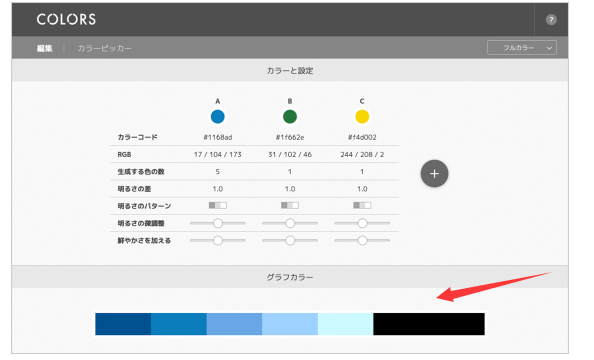Toggle brightness pattern for column A
The height and width of the screenshot is (360, 594).
coord(217,205)
